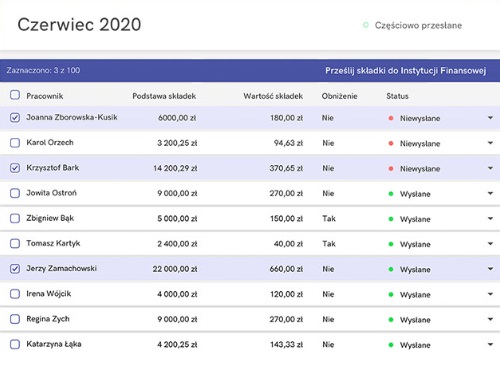Select the name Irena Wójcik

pos(49,294)
